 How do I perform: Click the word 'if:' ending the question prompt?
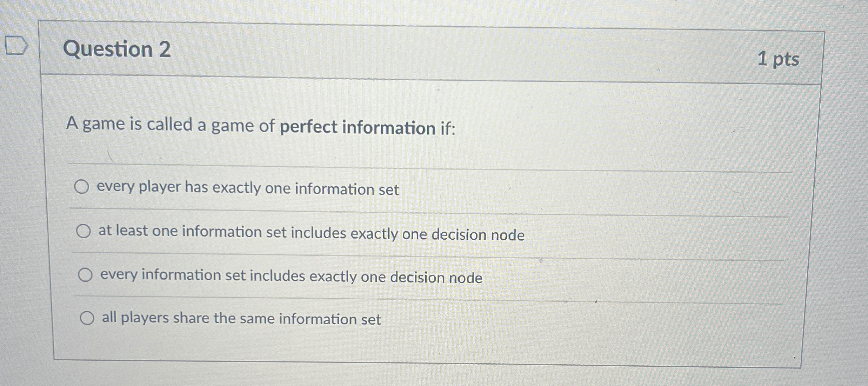(x=448, y=128)
